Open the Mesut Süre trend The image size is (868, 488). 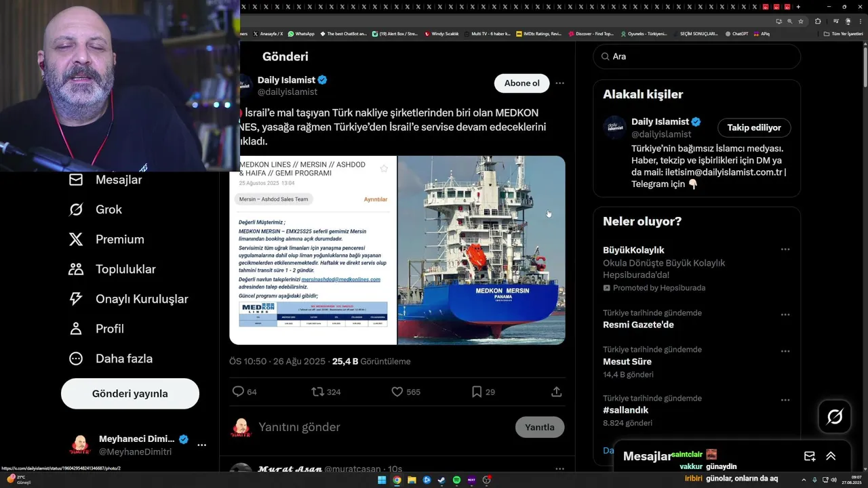627,361
